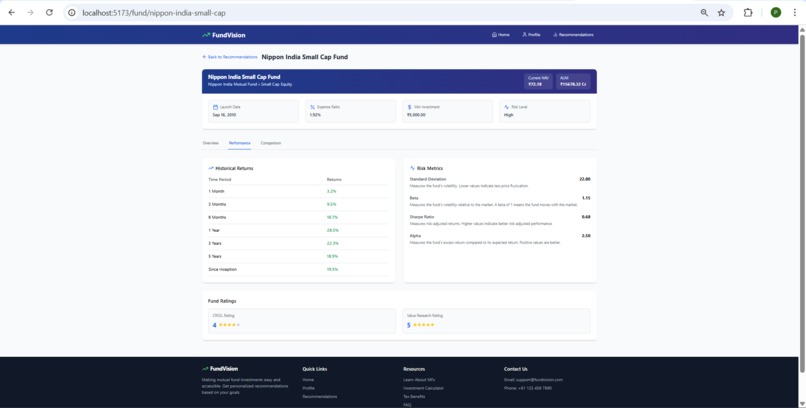
Task: Click the Risk Level value High
Action: (508, 115)
